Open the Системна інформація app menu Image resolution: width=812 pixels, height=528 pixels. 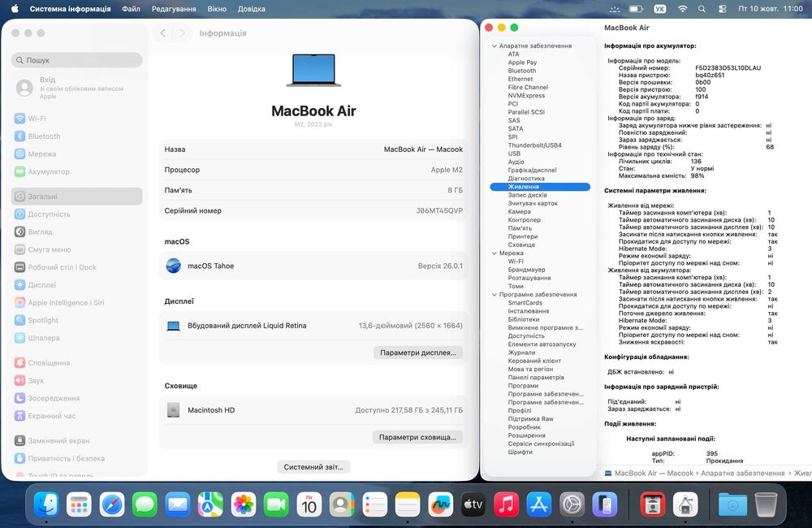[x=70, y=9]
